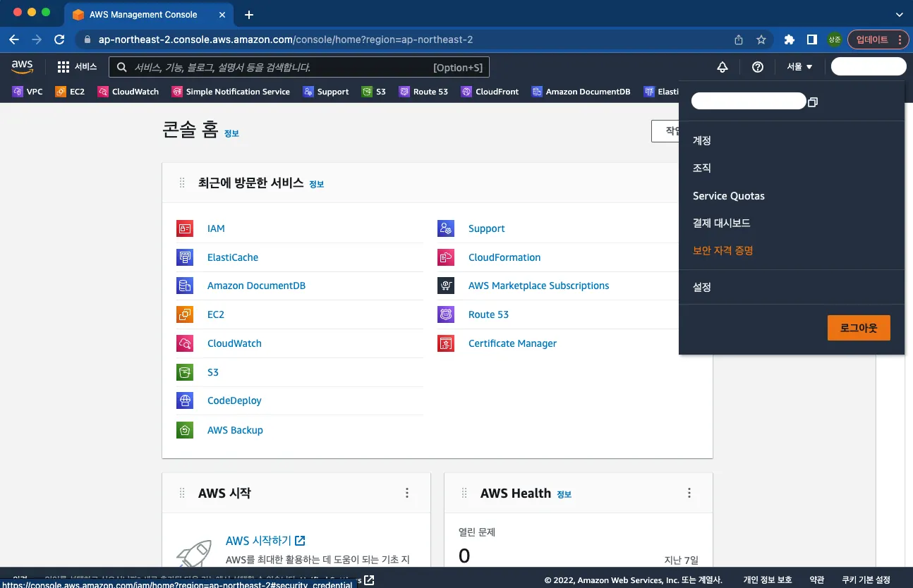Open 보안 자격 증명 from the account menu
The image size is (913, 588).
(723, 250)
